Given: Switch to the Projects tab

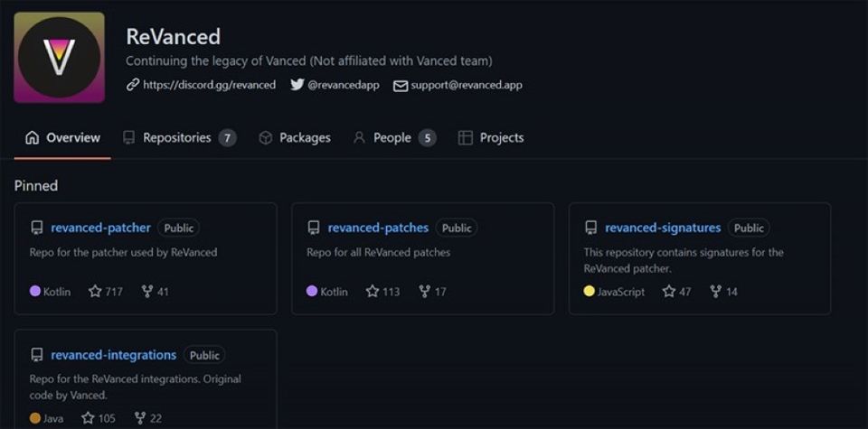Looking at the screenshot, I should click(491, 138).
